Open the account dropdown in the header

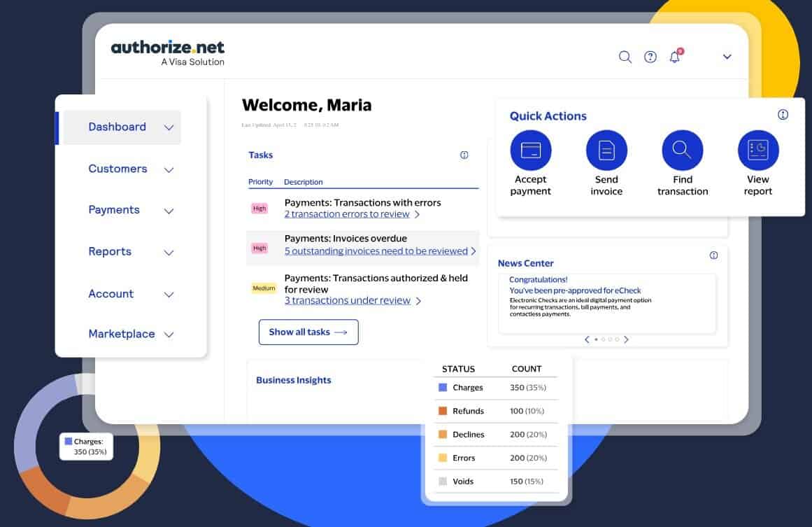pyautogui.click(x=727, y=57)
